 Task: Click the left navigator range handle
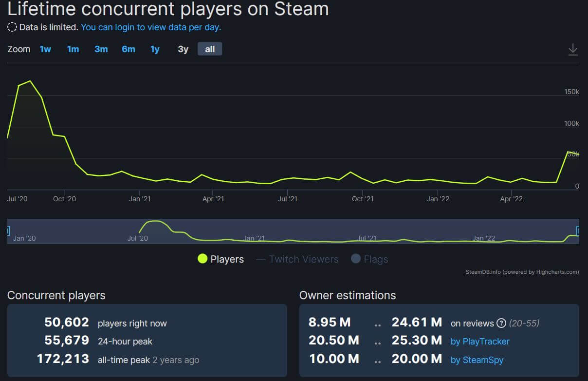(x=8, y=231)
